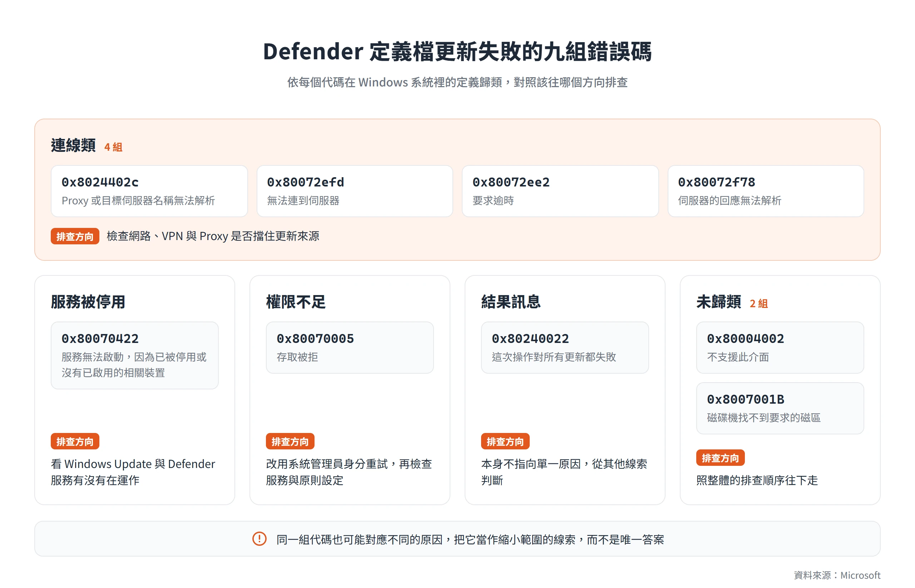Click the subtitle starting 依每個代碼在 Windows
This screenshot has height=588, width=915.
(x=457, y=82)
